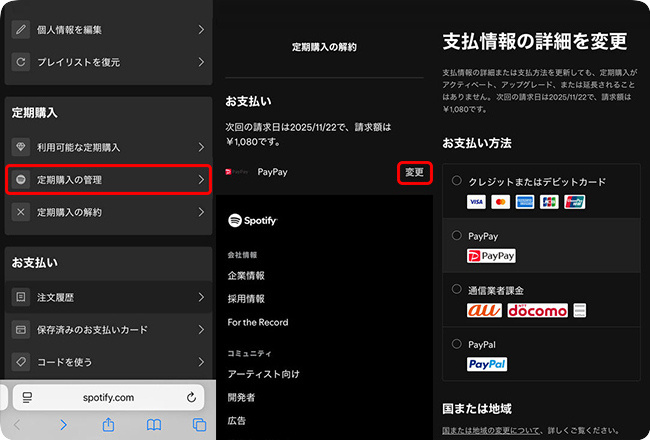Image resolution: width=650 pixels, height=440 pixels.
Task: Open the アーティスト向け footer link
Action: pos(264,374)
